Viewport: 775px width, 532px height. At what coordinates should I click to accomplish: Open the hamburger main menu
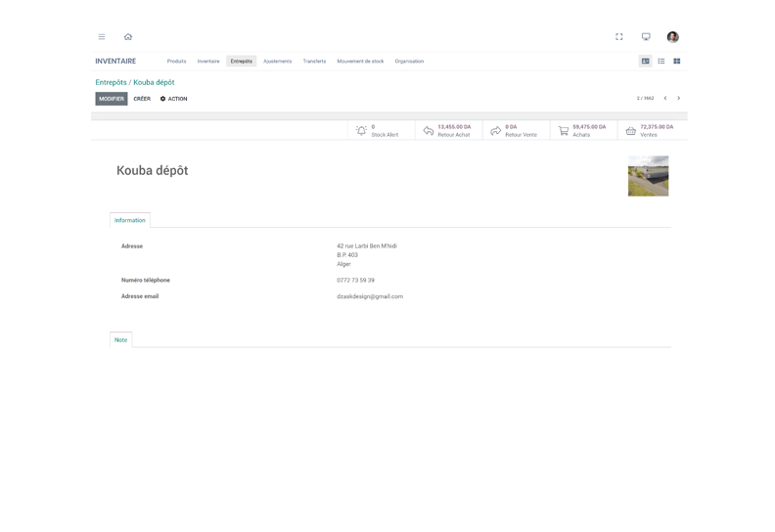click(x=102, y=37)
